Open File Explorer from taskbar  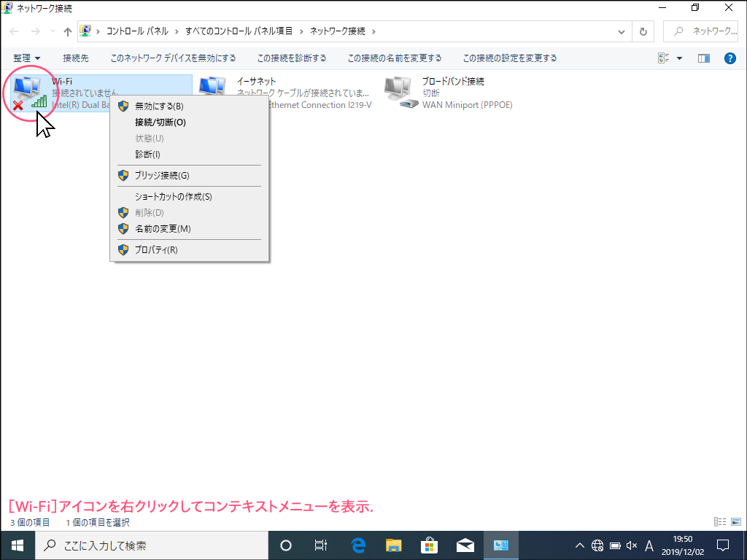(x=394, y=545)
